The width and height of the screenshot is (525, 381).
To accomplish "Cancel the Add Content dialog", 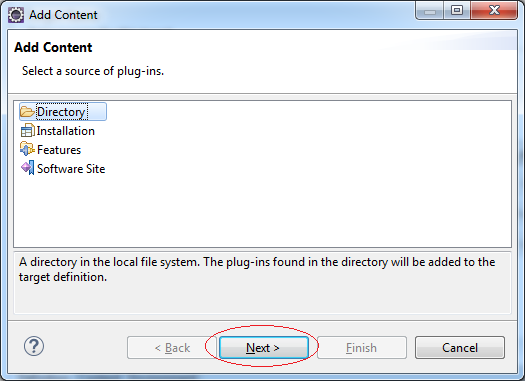I will coord(460,348).
